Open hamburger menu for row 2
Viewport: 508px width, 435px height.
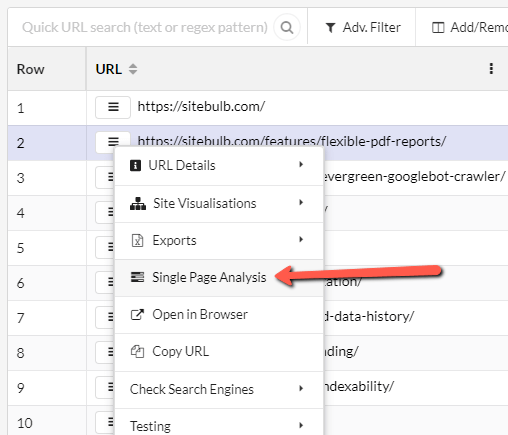[x=113, y=141]
